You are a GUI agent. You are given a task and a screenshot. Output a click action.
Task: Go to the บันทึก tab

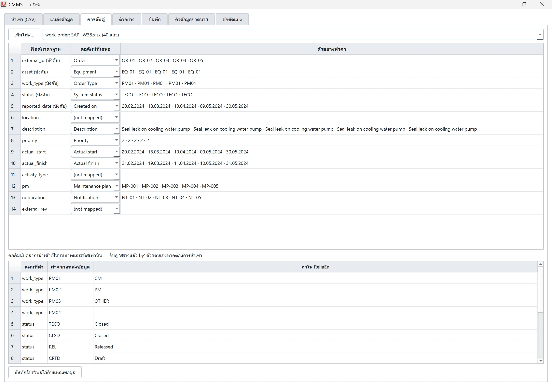(x=155, y=19)
